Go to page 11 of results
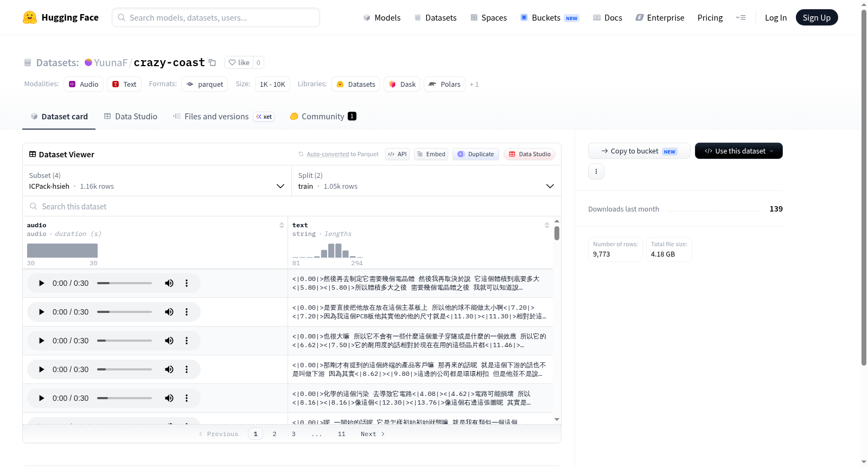 pos(341,434)
